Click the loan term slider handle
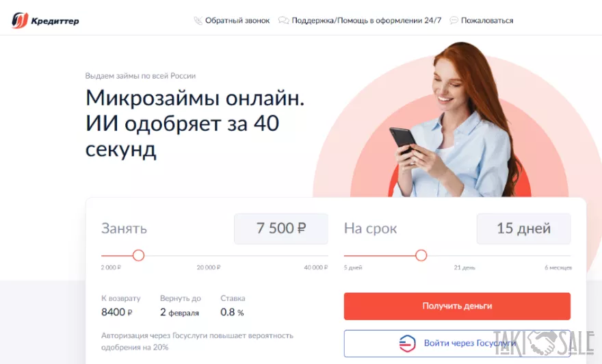 click(421, 255)
